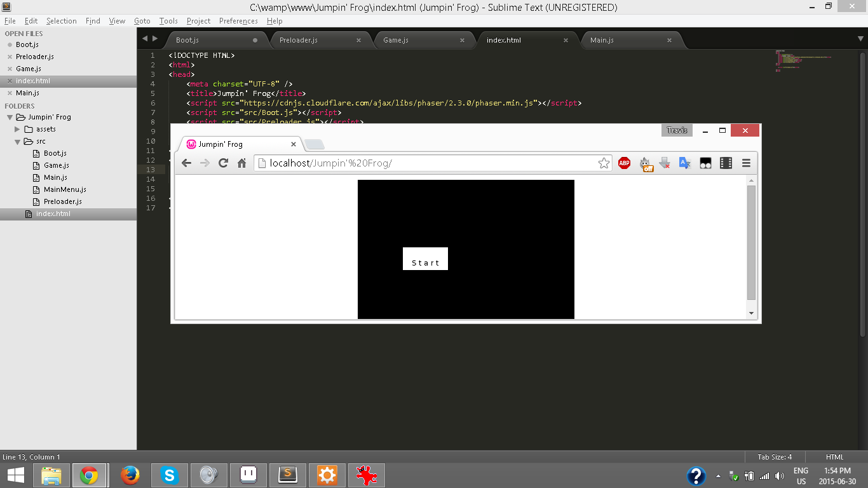Click the blue help question icon

696,476
